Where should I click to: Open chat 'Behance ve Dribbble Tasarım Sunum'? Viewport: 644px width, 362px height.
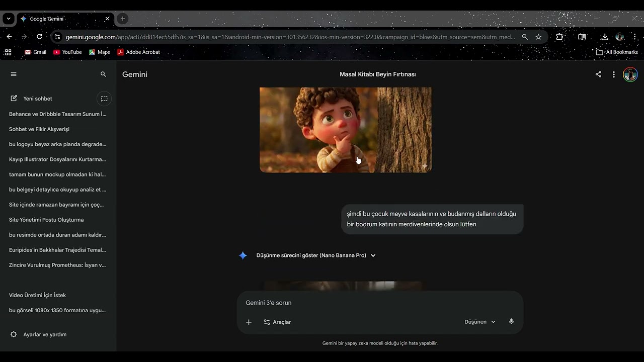(58, 114)
